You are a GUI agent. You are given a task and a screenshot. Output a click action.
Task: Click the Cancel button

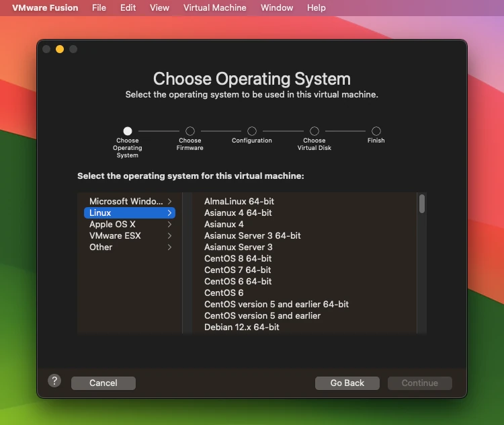point(103,383)
